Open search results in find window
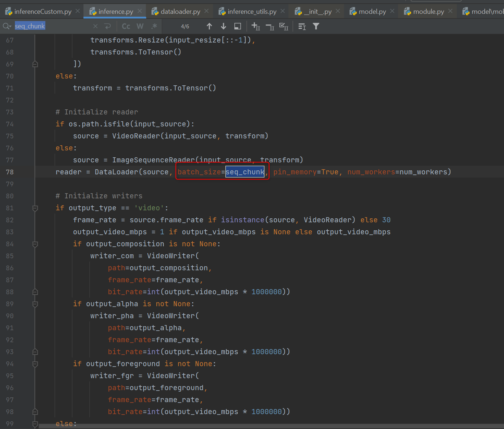Image resolution: width=504 pixels, height=429 pixels. pos(238,26)
